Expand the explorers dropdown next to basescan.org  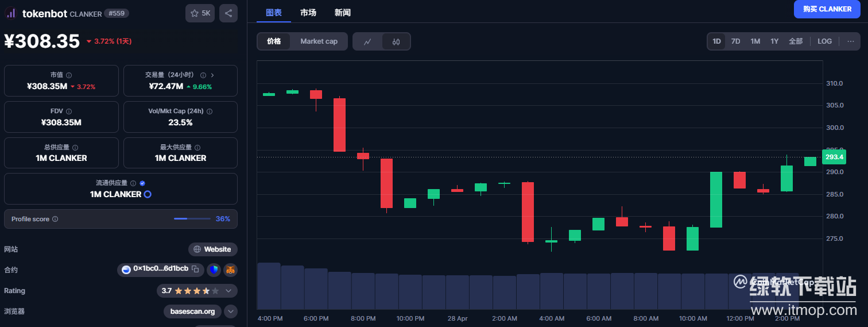[230, 311]
